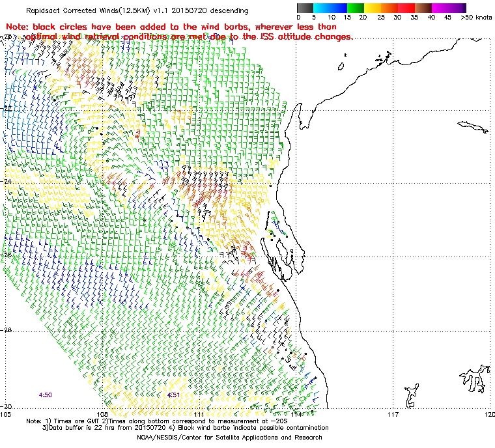Click the legend tick label "35"

click(x=414, y=18)
